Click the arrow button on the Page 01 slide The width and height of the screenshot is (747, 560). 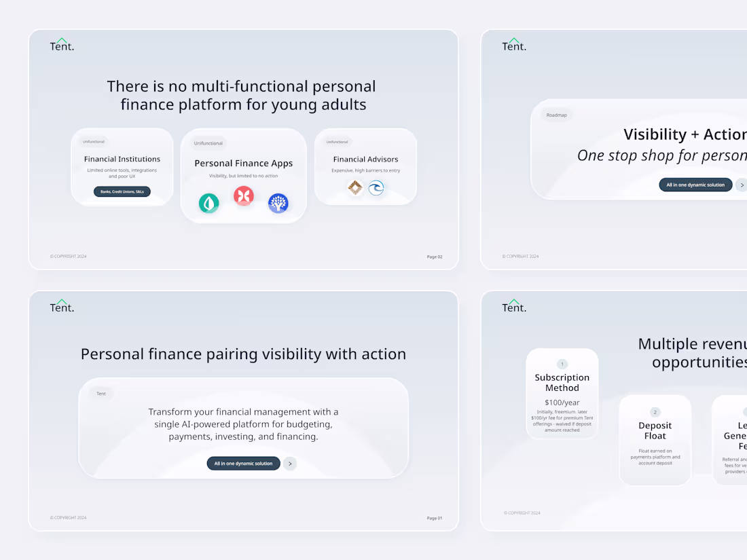(290, 464)
